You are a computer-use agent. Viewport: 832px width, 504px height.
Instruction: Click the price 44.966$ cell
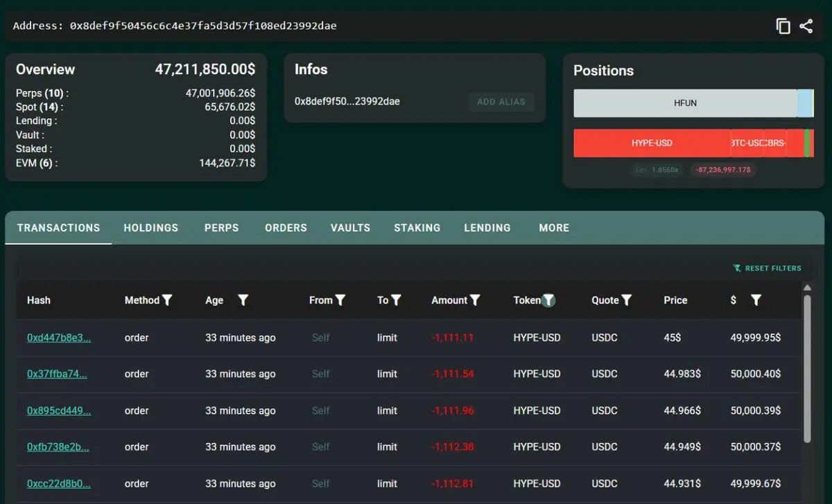click(x=682, y=410)
